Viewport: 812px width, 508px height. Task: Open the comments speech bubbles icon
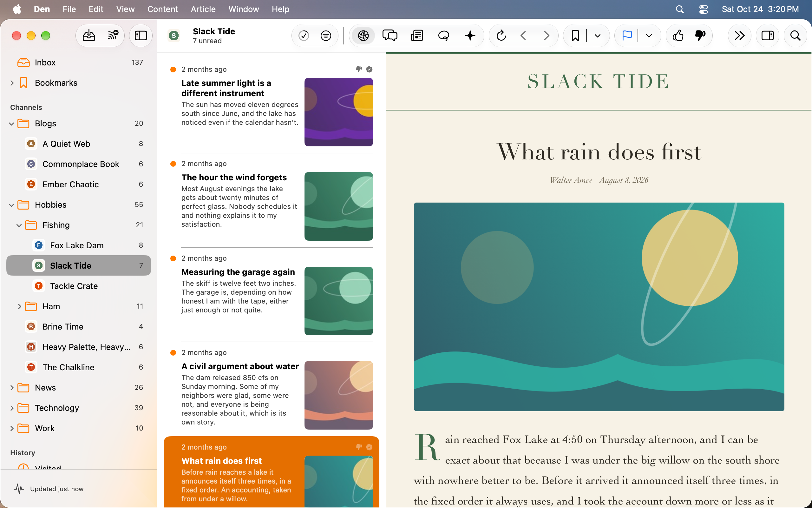click(x=390, y=35)
